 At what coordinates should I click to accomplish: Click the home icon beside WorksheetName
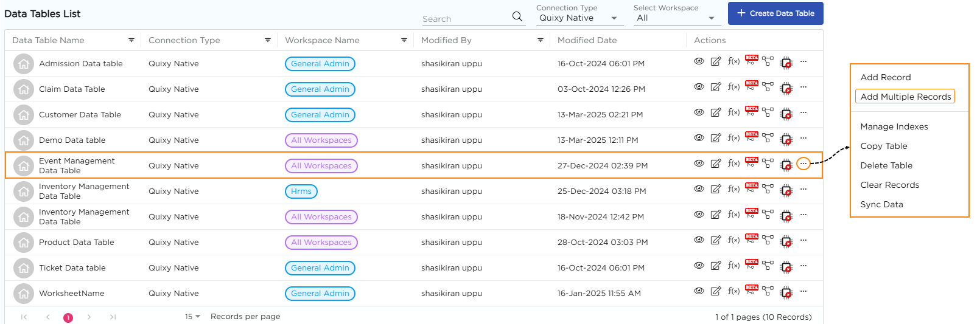click(x=24, y=294)
